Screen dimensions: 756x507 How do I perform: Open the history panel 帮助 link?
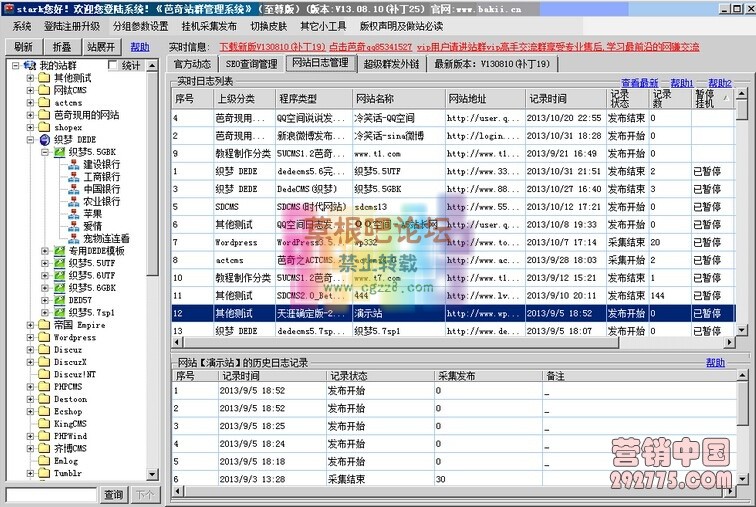coord(716,362)
